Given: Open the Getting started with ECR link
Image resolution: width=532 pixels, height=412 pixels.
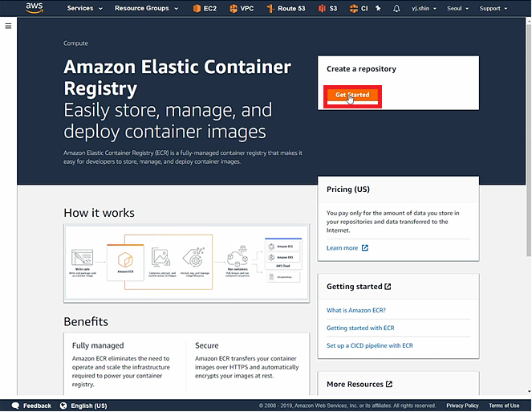Looking at the screenshot, I should click(360, 328).
